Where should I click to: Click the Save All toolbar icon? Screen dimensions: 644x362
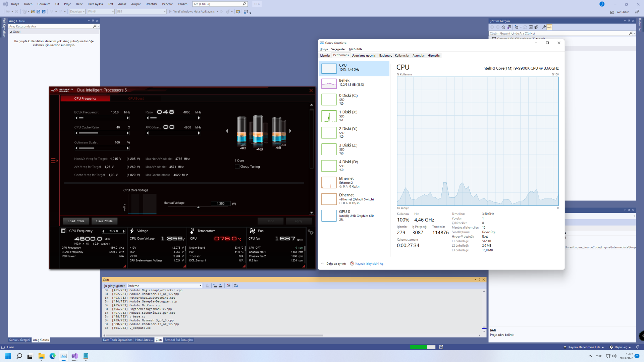pos(44,12)
